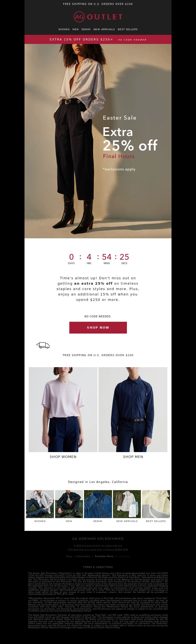Screen dimensions: 196x644
Task: Click the Privacy Policy footer link
Action: pyautogui.click(x=83, y=556)
